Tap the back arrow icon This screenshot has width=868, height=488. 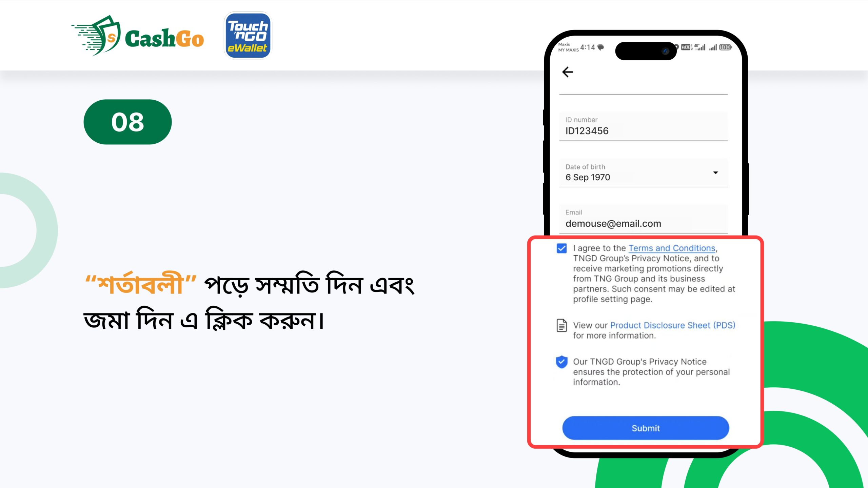[567, 72]
